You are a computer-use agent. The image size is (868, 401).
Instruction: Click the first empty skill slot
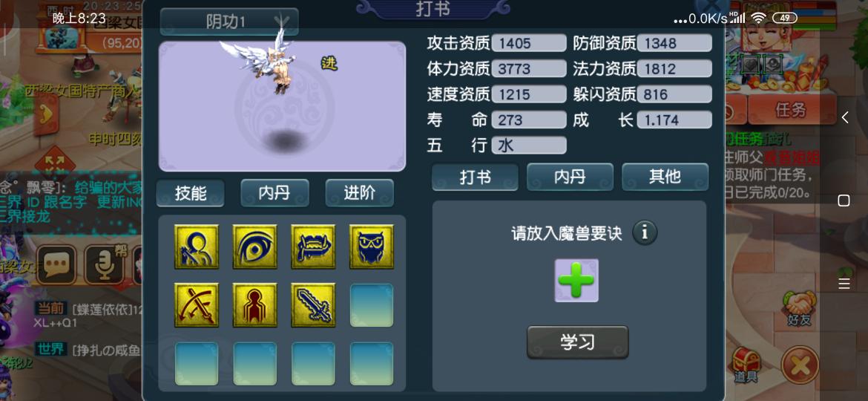pyautogui.click(x=372, y=305)
